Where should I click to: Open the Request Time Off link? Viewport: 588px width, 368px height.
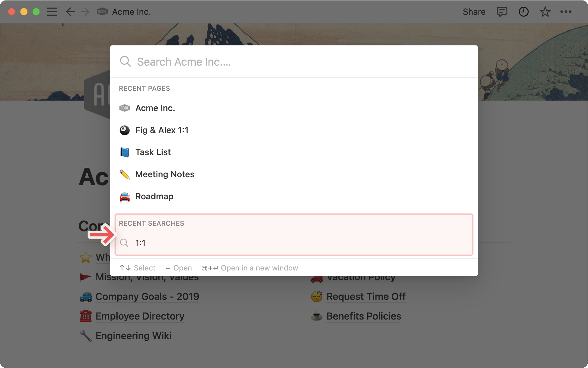[x=366, y=297]
